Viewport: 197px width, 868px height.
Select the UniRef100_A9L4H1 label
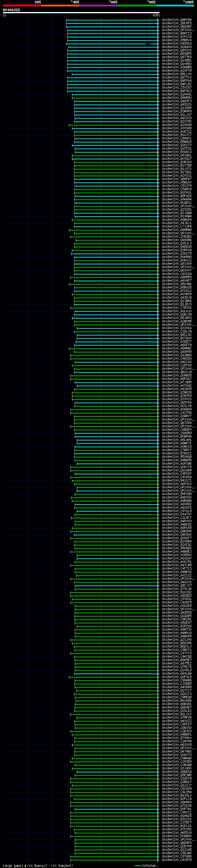pos(177,440)
